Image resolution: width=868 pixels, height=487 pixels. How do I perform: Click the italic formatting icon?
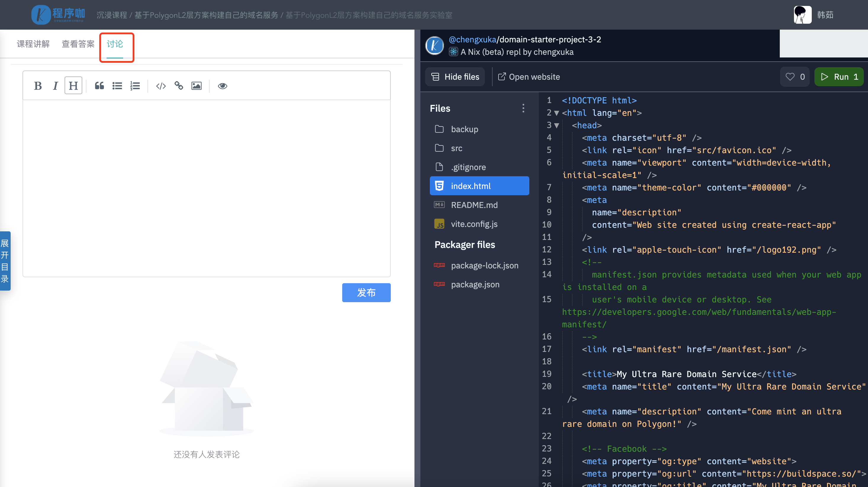tap(55, 86)
